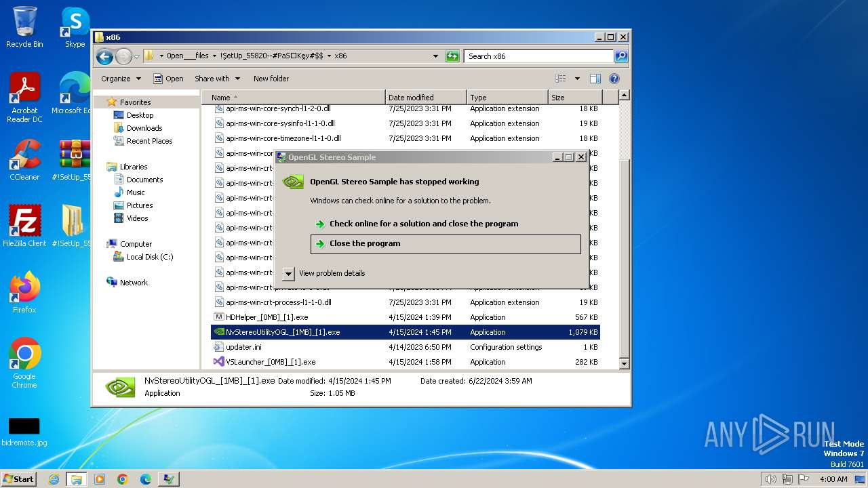Toggle the preview pane

coord(595,79)
